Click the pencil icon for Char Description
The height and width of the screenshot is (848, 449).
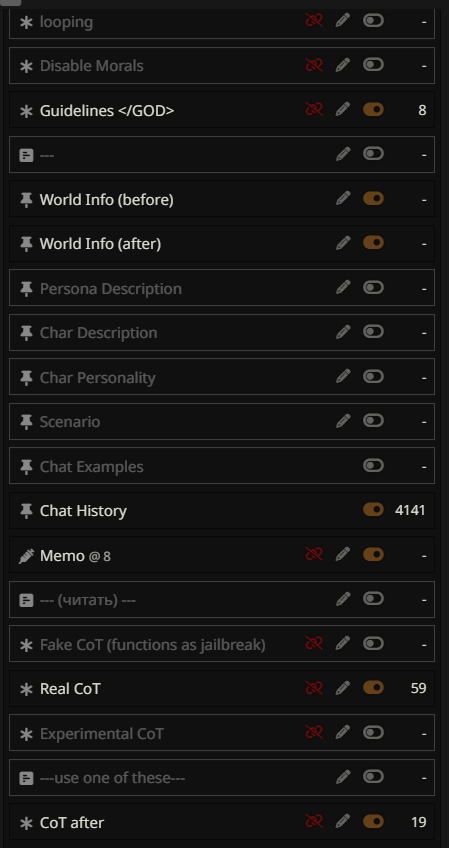click(343, 332)
